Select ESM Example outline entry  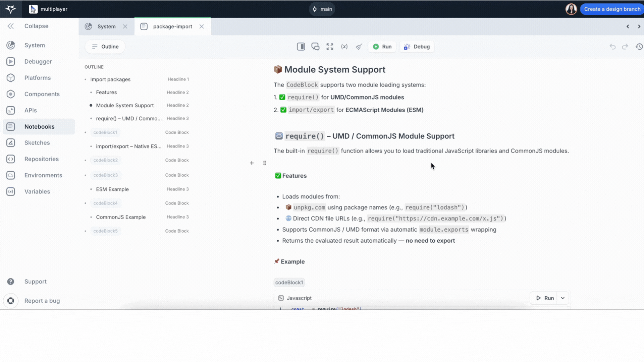[112, 189]
